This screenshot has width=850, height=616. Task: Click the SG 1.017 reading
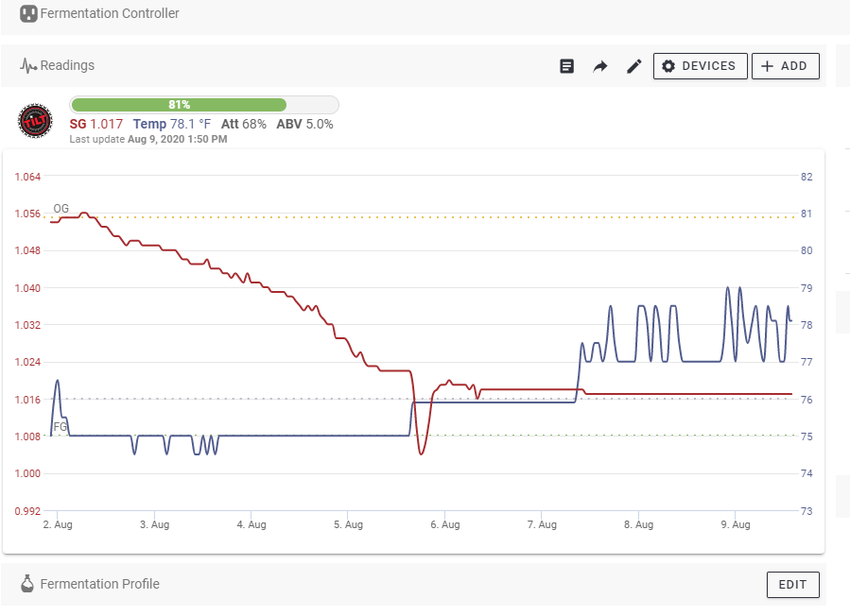(x=96, y=124)
